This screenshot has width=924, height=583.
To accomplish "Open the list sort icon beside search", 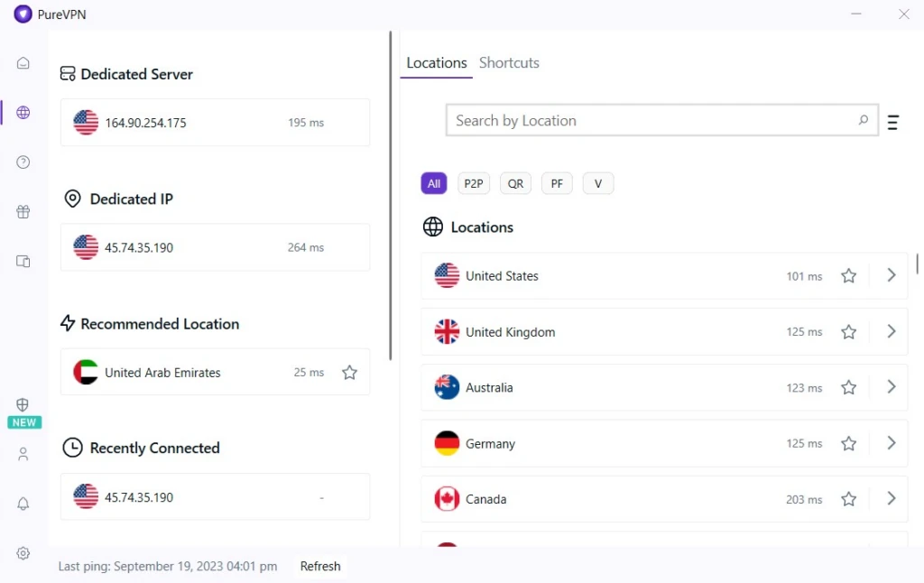I will coord(892,122).
